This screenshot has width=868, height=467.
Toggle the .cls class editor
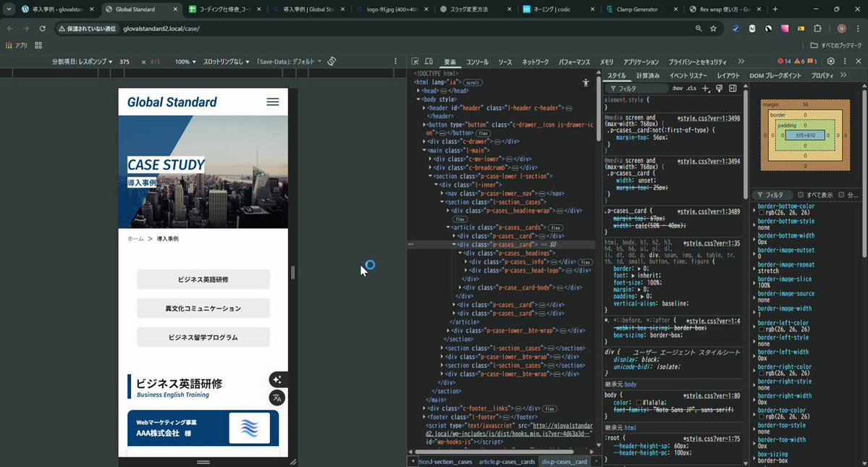tap(691, 88)
